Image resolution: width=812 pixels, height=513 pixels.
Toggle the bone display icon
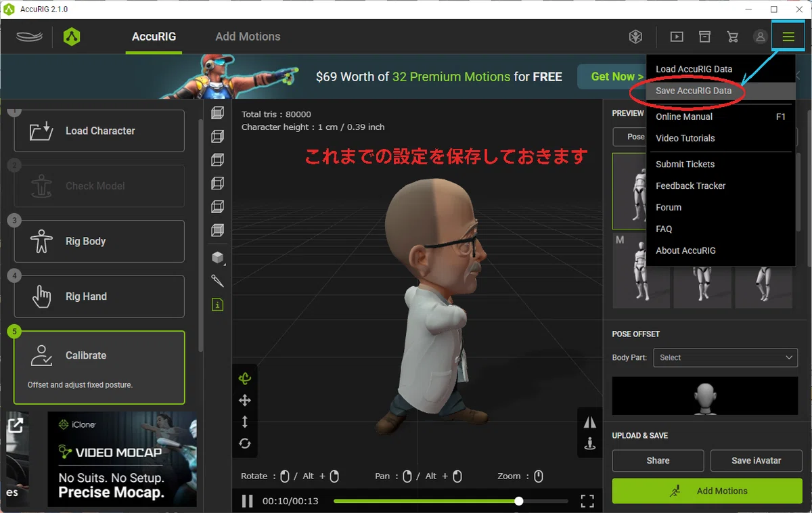click(x=217, y=280)
